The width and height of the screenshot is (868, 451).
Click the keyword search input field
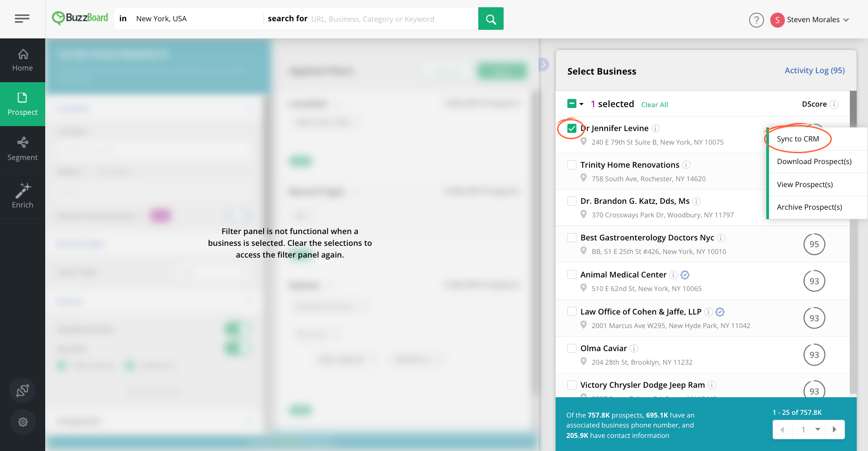(x=392, y=19)
